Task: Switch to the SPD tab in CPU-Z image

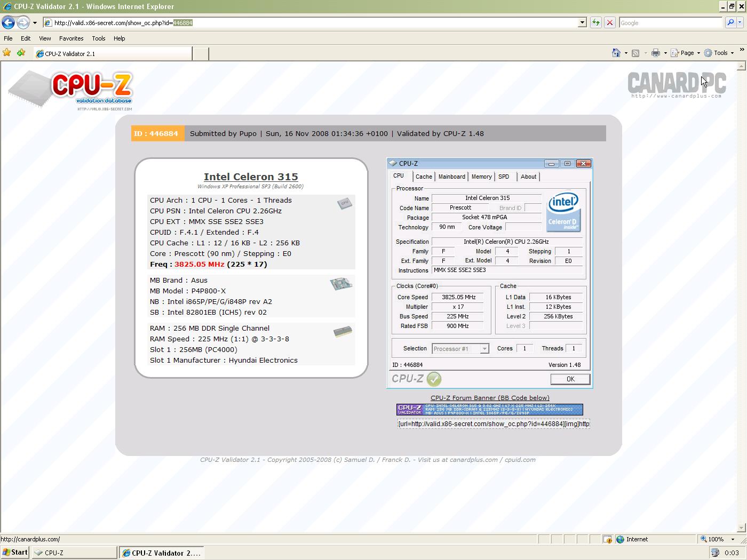Action: pyautogui.click(x=504, y=177)
